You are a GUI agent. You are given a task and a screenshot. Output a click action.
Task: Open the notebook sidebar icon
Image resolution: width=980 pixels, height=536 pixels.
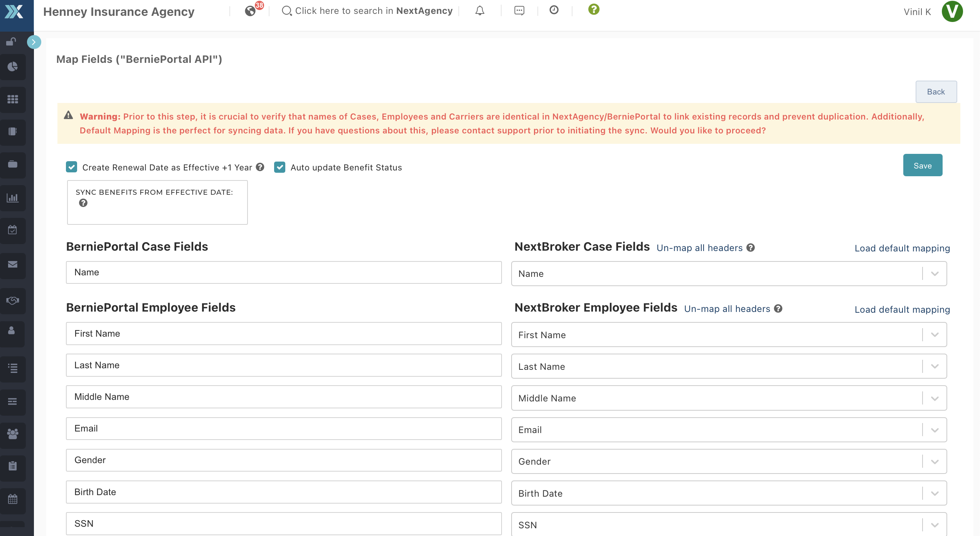[x=13, y=131]
